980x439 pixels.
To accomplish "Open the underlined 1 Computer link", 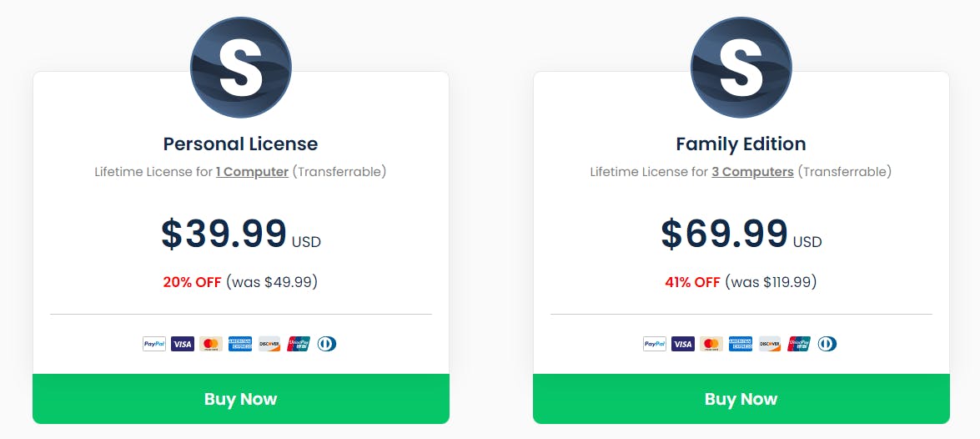I will [x=253, y=171].
